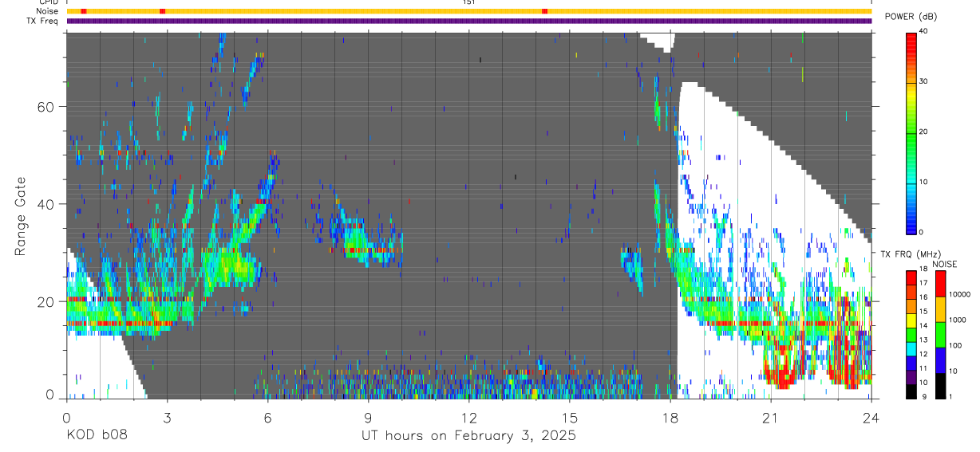Viewport: 980px width, 452px height.
Task: Click the 40 label on POWER scale
Action: tap(924, 32)
